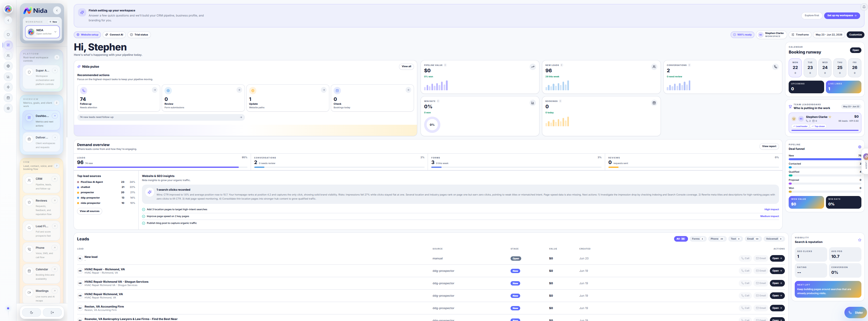868x321 pixels.
Task: Filter leads by the All tab
Action: (x=681, y=239)
